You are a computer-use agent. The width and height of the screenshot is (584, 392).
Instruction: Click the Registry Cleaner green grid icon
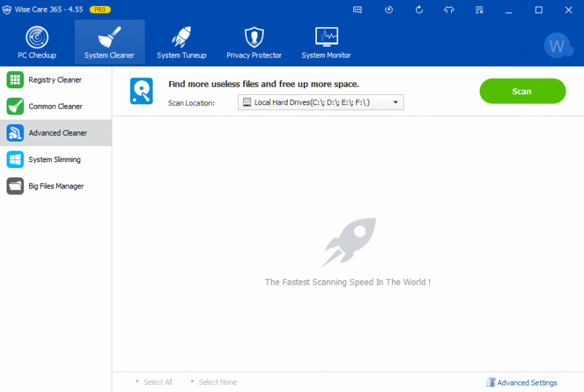(15, 80)
